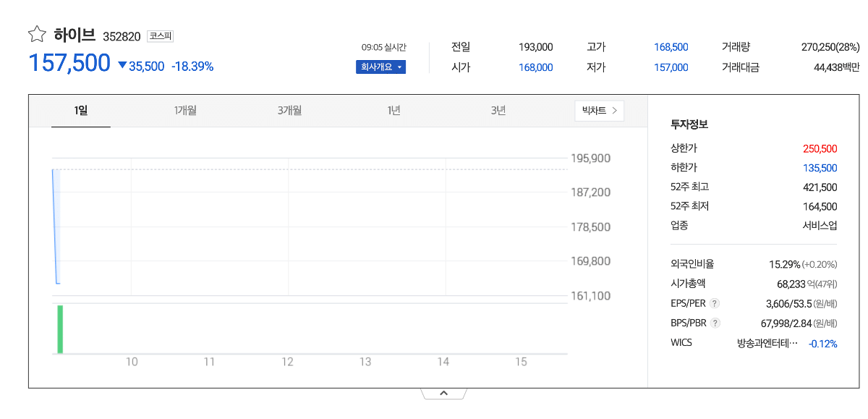The height and width of the screenshot is (419, 868).
Task: Click the WICS change -0.12%
Action: click(x=823, y=344)
